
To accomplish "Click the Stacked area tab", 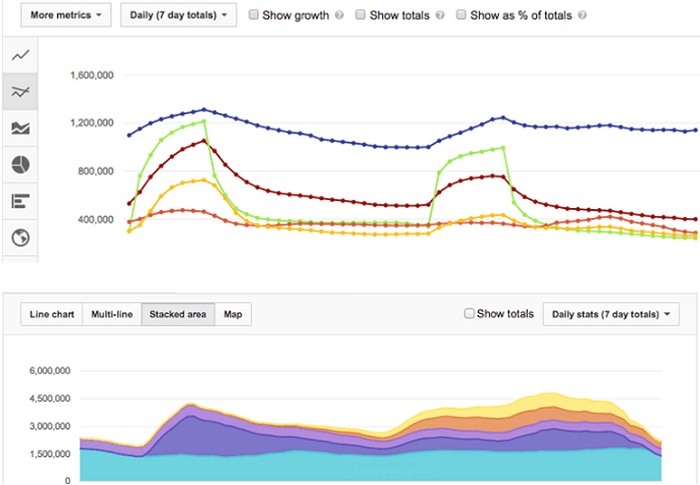I will tap(177, 315).
